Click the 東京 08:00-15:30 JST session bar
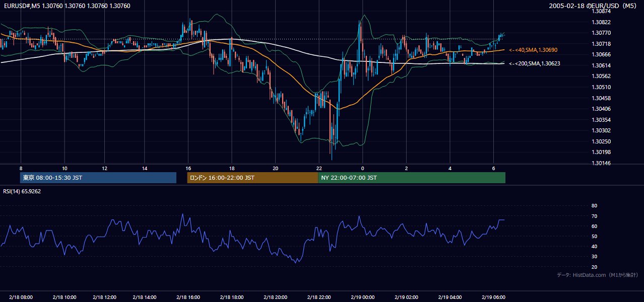This screenshot has width=644, height=302. (x=98, y=178)
